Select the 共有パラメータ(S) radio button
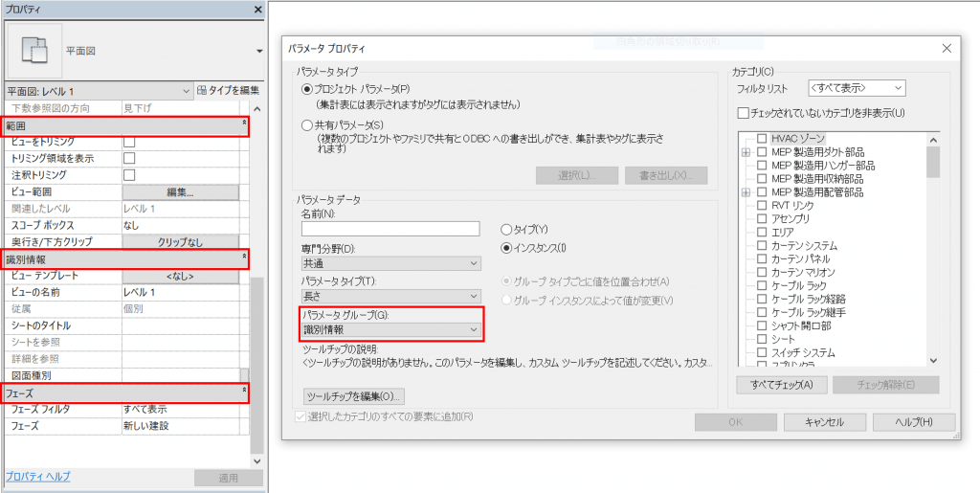 click(306, 125)
